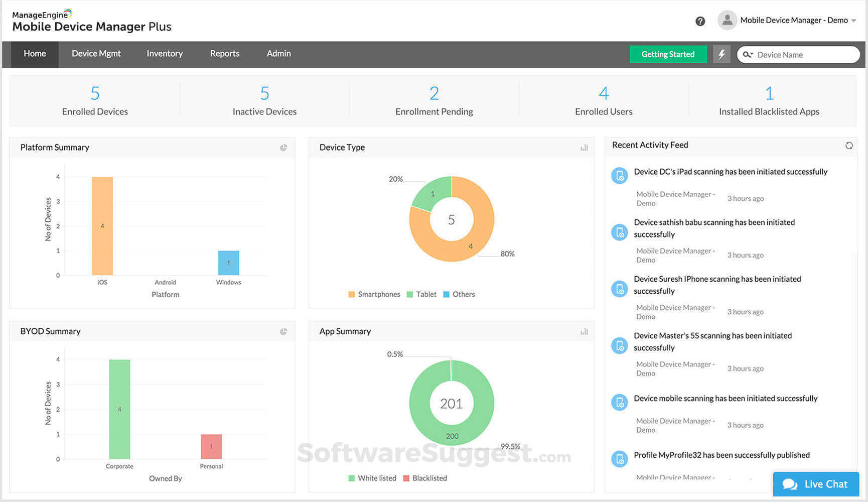The height and width of the screenshot is (502, 868).
Task: Open the pie chart toggle in Platform Summary
Action: pos(283,148)
